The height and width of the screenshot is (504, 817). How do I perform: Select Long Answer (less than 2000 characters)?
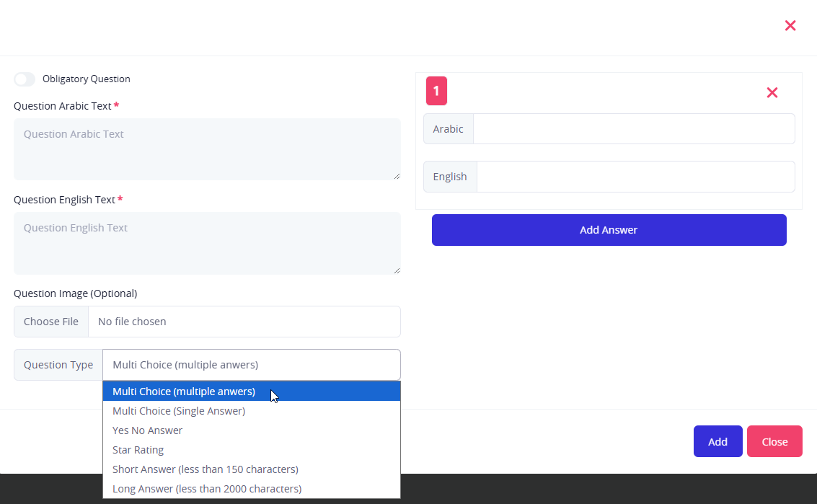pos(207,489)
